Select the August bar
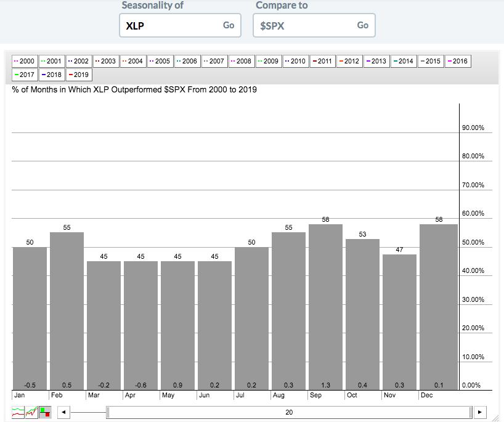 [x=288, y=311]
